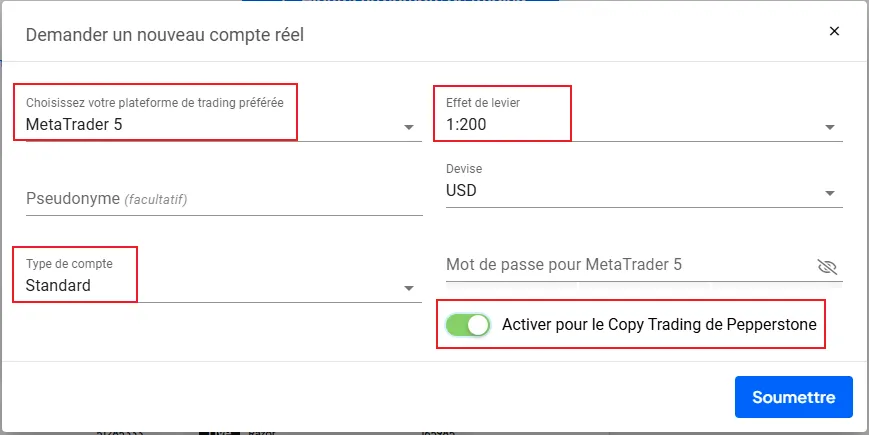Click the USD currency value

pyautogui.click(x=461, y=190)
